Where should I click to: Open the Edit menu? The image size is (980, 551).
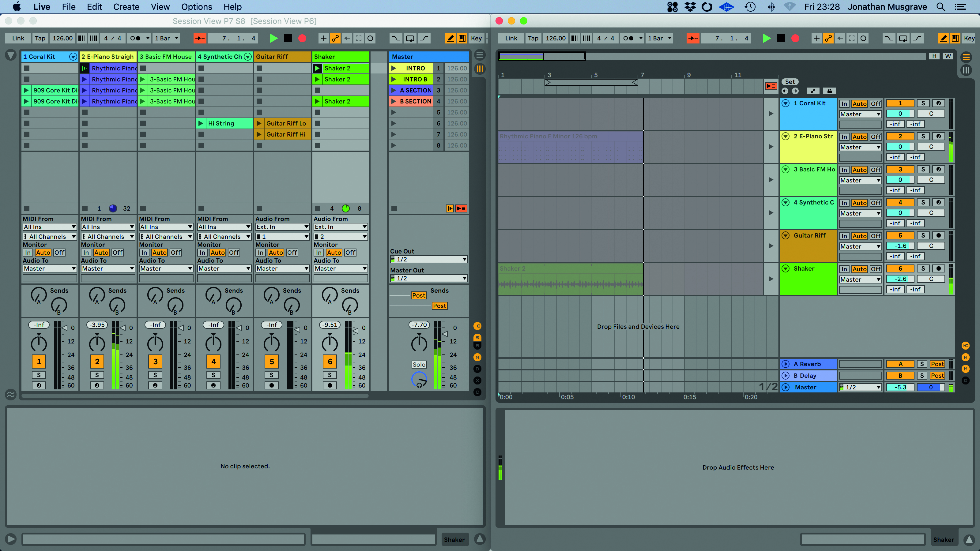[x=94, y=7]
